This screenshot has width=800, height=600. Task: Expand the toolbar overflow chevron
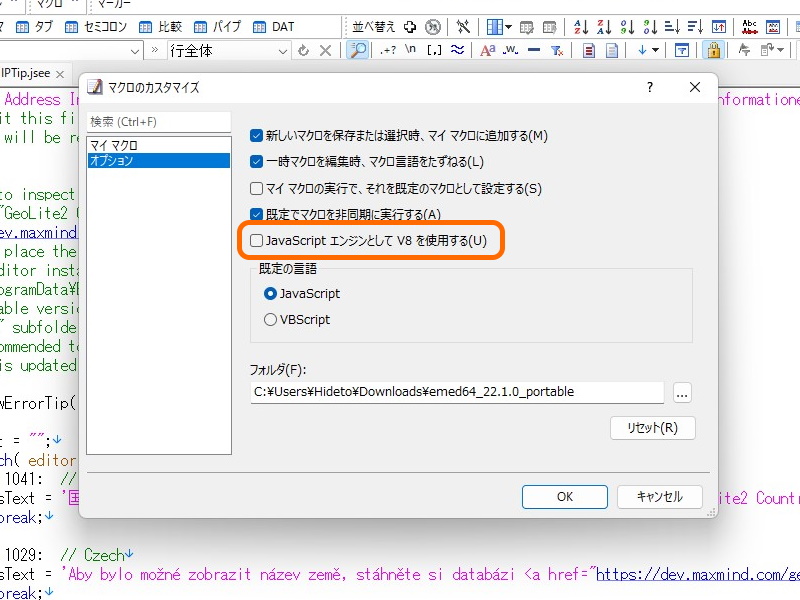155,48
